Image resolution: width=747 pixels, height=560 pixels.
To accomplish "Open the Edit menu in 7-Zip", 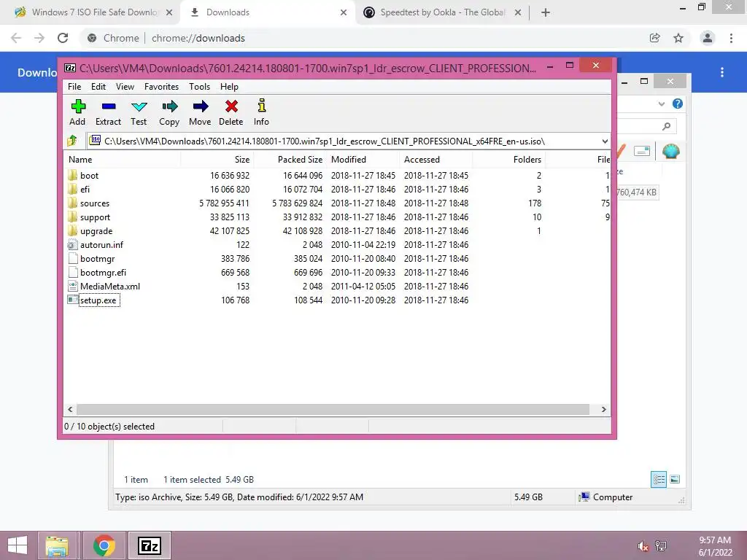I will pyautogui.click(x=98, y=87).
